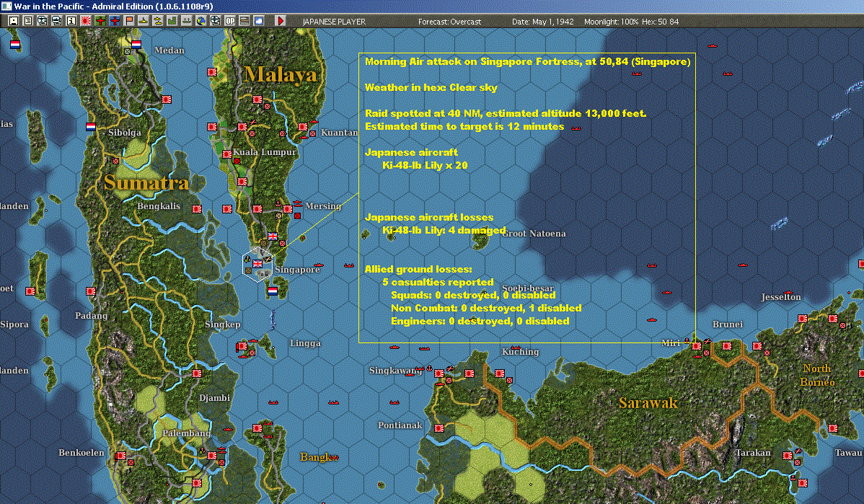Screen dimensions: 864x504
Task: Click the red plane on blue toolbar icon
Action: [114, 21]
